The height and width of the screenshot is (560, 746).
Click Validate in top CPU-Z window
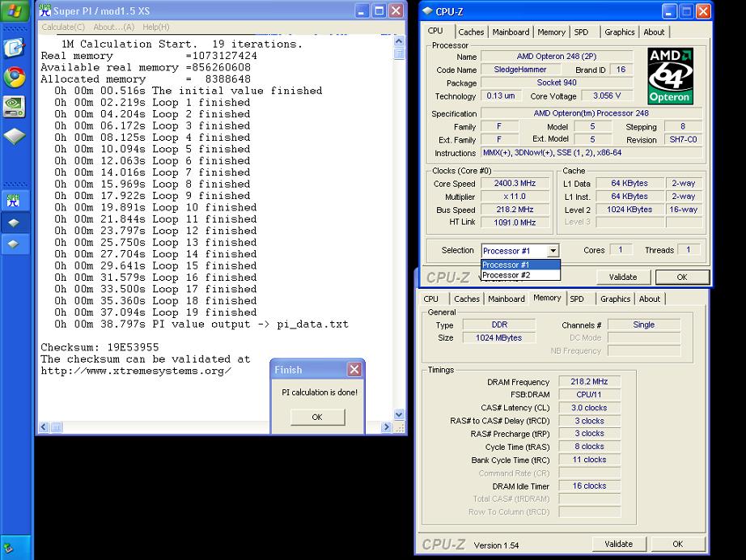[x=623, y=277]
